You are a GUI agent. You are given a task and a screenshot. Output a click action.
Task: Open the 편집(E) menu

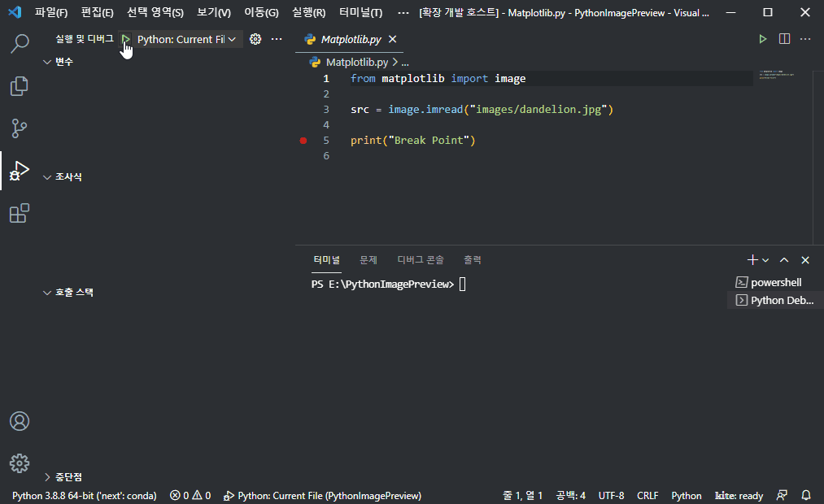[98, 13]
